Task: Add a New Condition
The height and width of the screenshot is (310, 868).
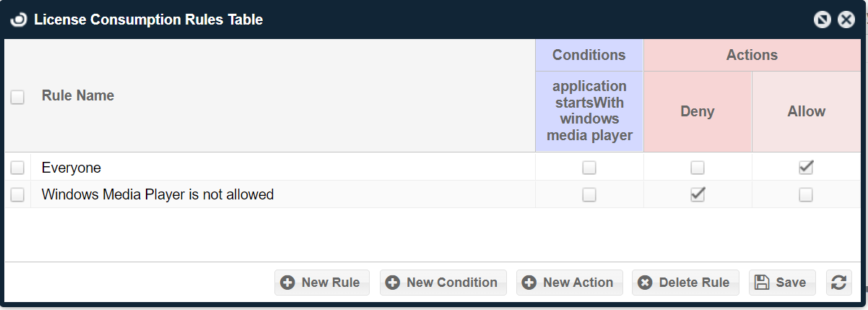Action: point(443,283)
